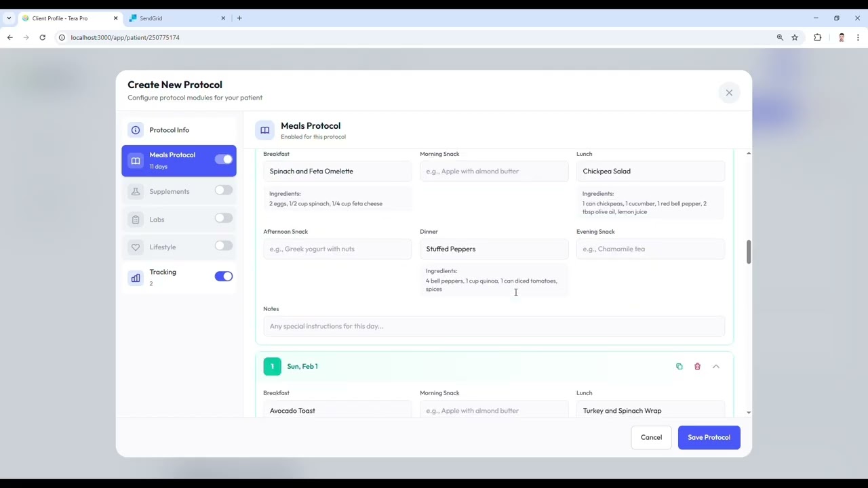Click the browser address bar URL
The image size is (868, 488).
coord(125,37)
